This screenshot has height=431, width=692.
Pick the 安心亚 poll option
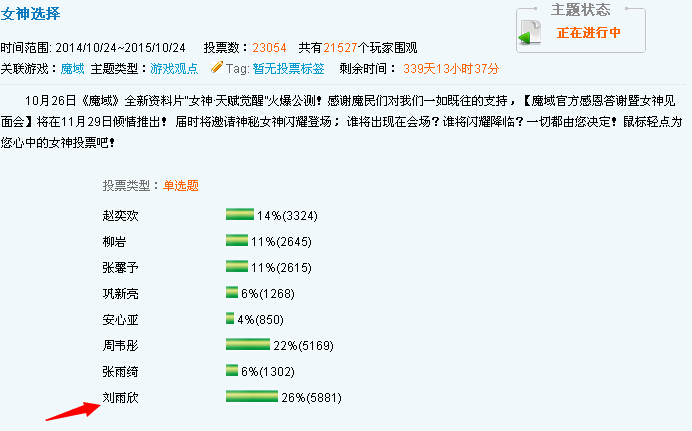point(120,319)
